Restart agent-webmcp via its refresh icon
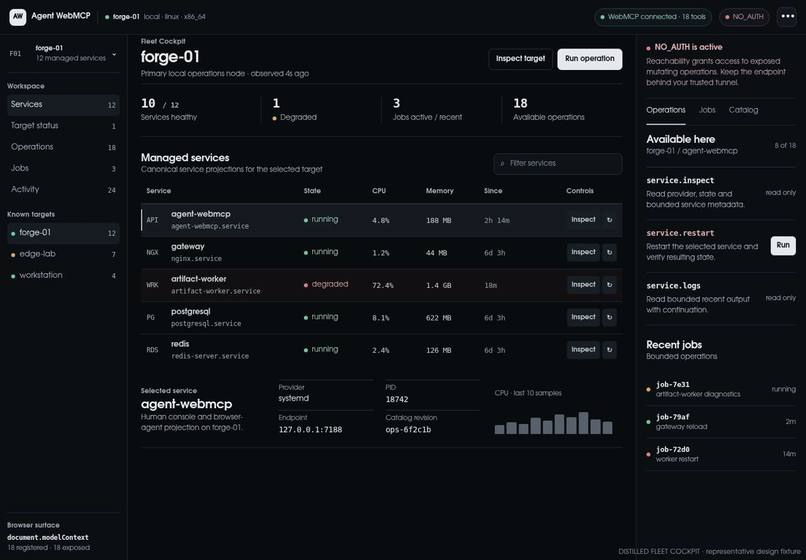Screen dimensions: 806x560 (x=610, y=220)
